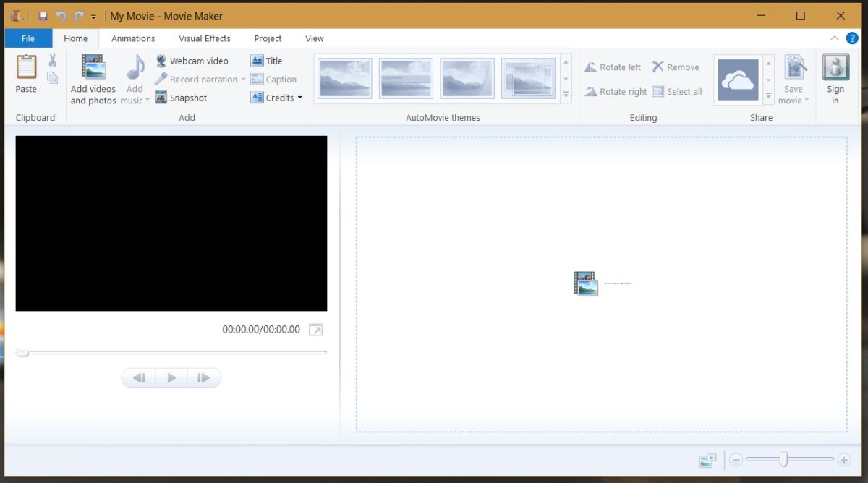This screenshot has width=868, height=483.
Task: Click Add videos and photos
Action: coord(93,78)
